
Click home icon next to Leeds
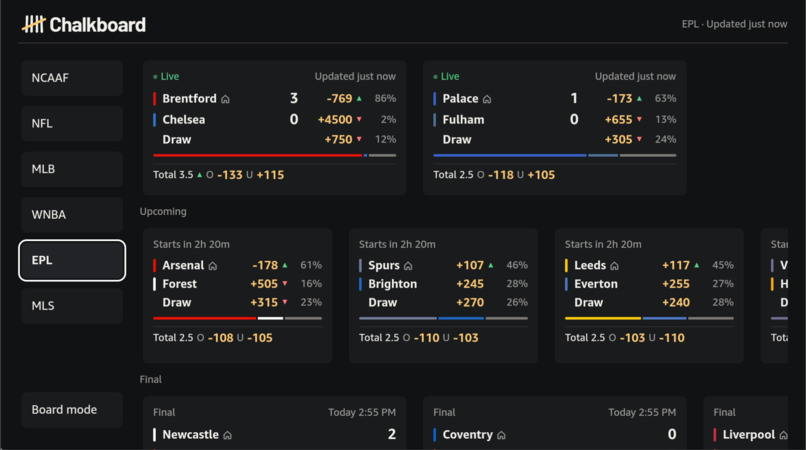pos(614,266)
